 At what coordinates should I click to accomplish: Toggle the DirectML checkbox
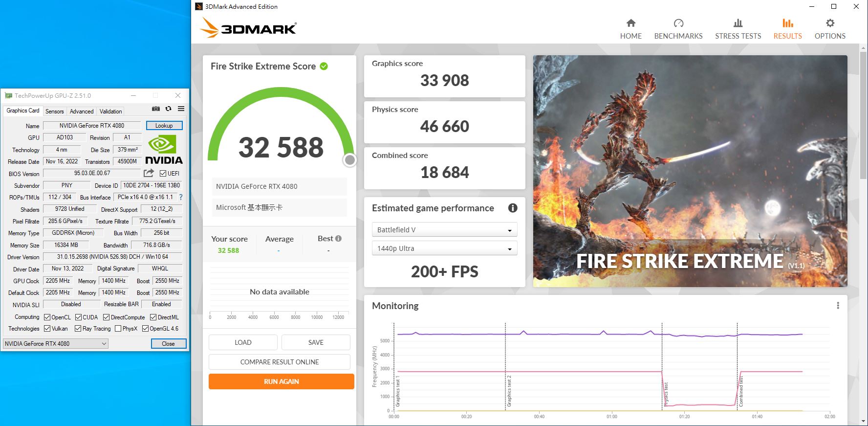[x=153, y=317]
